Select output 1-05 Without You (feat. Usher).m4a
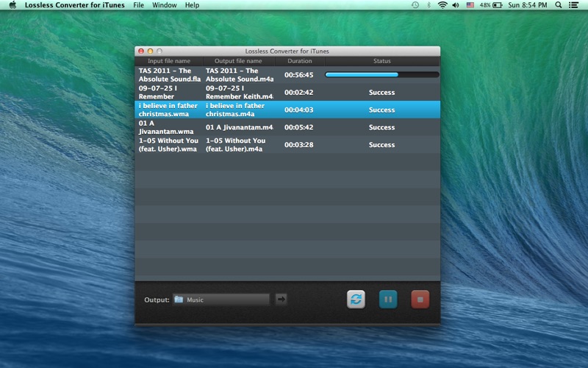588x368 pixels. [x=235, y=144]
